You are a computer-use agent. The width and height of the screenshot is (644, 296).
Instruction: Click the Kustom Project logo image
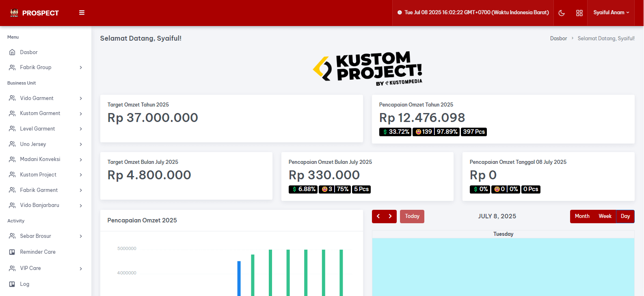click(367, 68)
